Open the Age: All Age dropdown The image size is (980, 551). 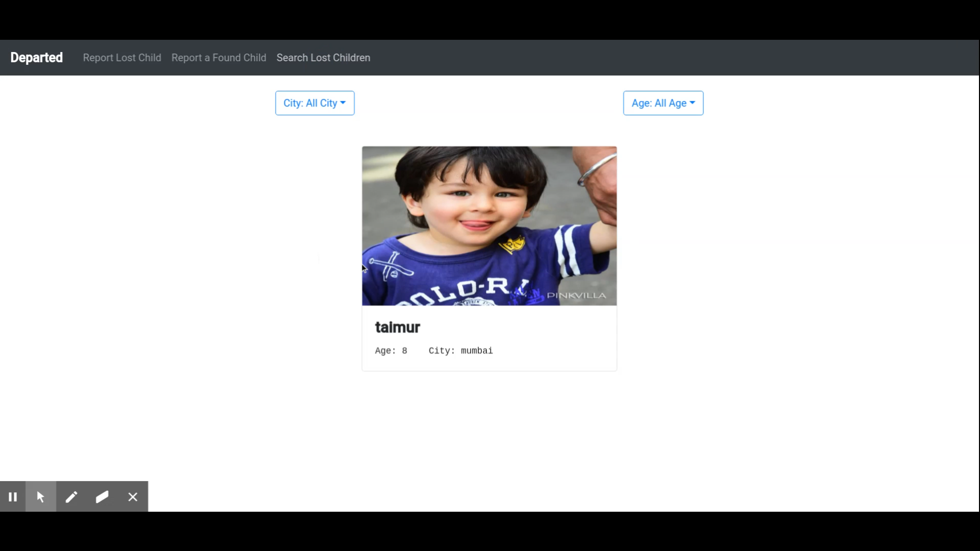pos(663,103)
